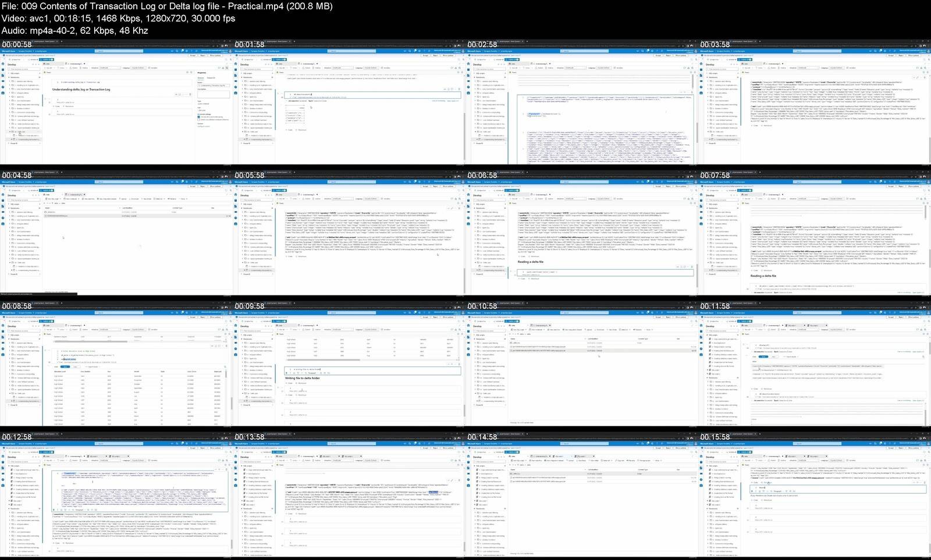Screen dimensions: 931x560
Task: Pick the 00:14:58 preview frame
Action: point(582,495)
